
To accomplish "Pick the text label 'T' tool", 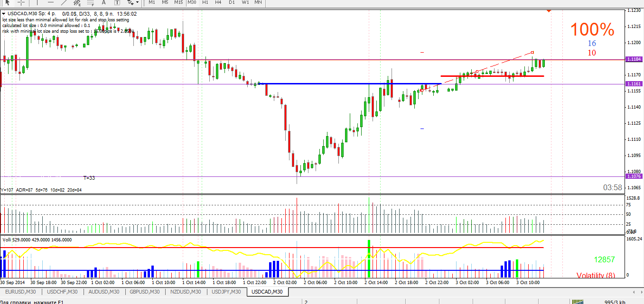I will tap(117, 2).
